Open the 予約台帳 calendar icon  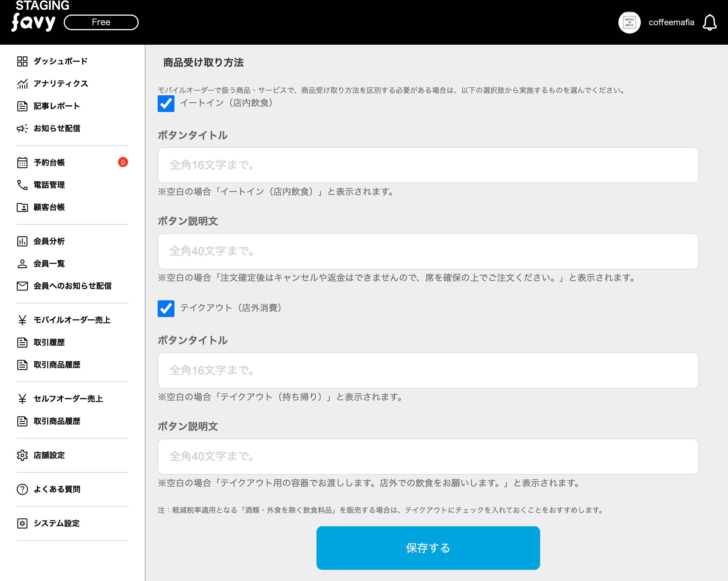tap(22, 163)
